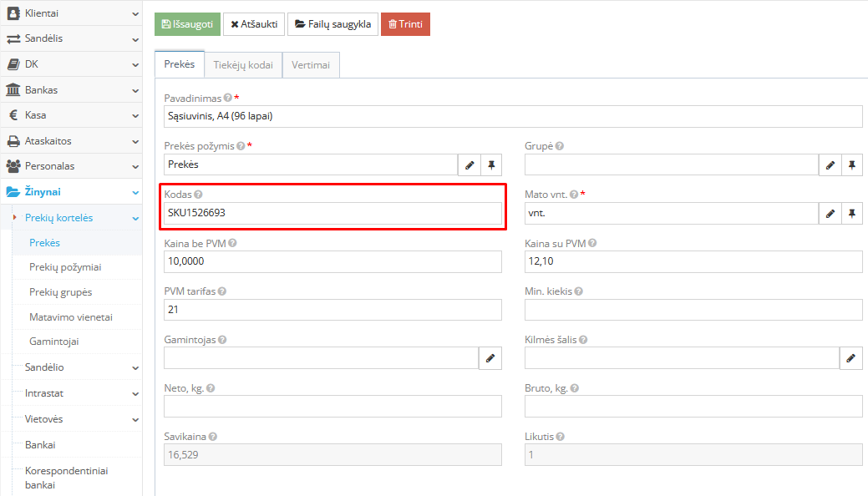Image resolution: width=868 pixels, height=496 pixels.
Task: Pin the Grupė field value
Action: pyautogui.click(x=851, y=165)
